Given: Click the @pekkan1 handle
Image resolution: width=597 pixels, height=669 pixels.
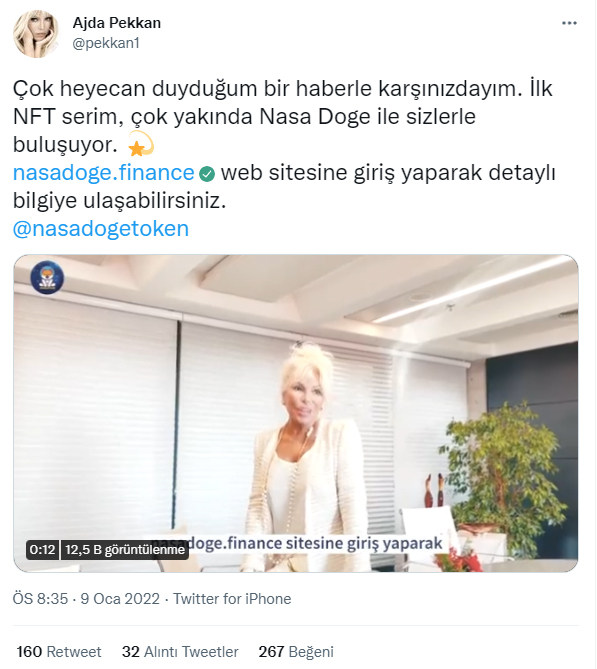Looking at the screenshot, I should coord(106,44).
